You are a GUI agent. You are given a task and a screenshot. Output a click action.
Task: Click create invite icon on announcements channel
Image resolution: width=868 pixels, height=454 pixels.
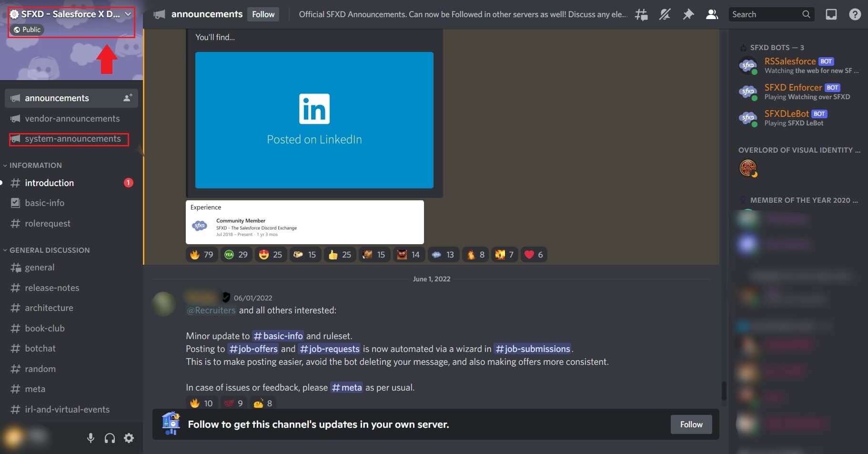[x=128, y=98]
